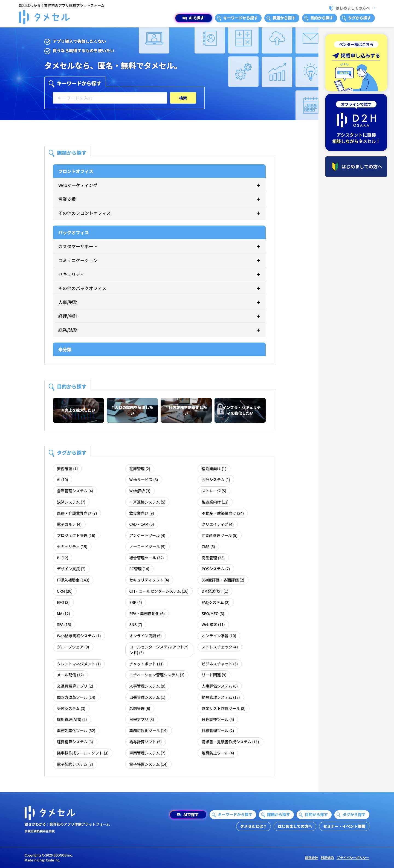The image size is (394, 868).
Task: Expand the 経理/会計 category
Action: (159, 316)
